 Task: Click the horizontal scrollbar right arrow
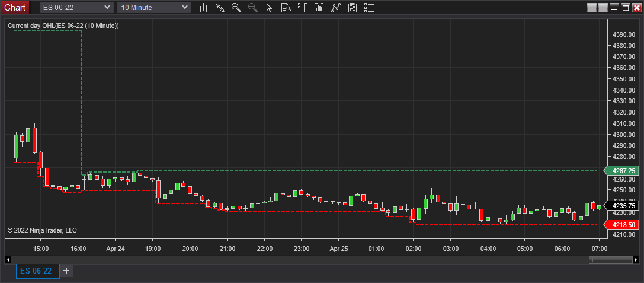(x=636, y=259)
